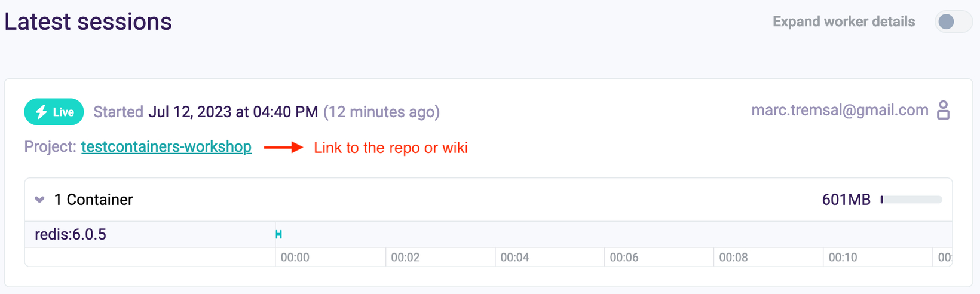Collapse the container list chevron
Image resolution: width=980 pixels, height=294 pixels.
click(x=39, y=200)
